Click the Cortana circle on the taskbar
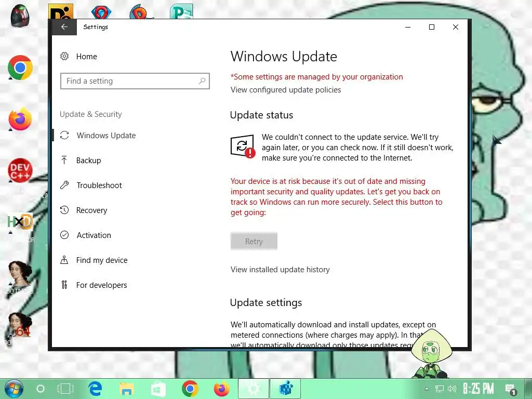 coord(41,389)
